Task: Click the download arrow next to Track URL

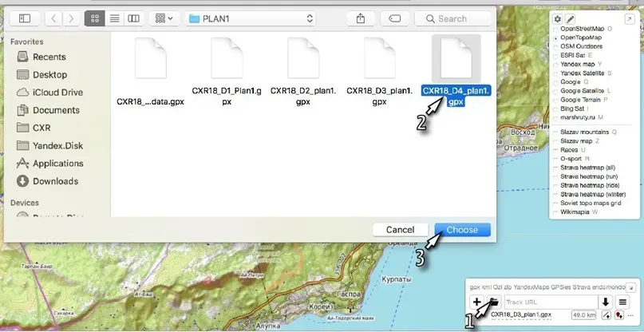Action: click(606, 302)
